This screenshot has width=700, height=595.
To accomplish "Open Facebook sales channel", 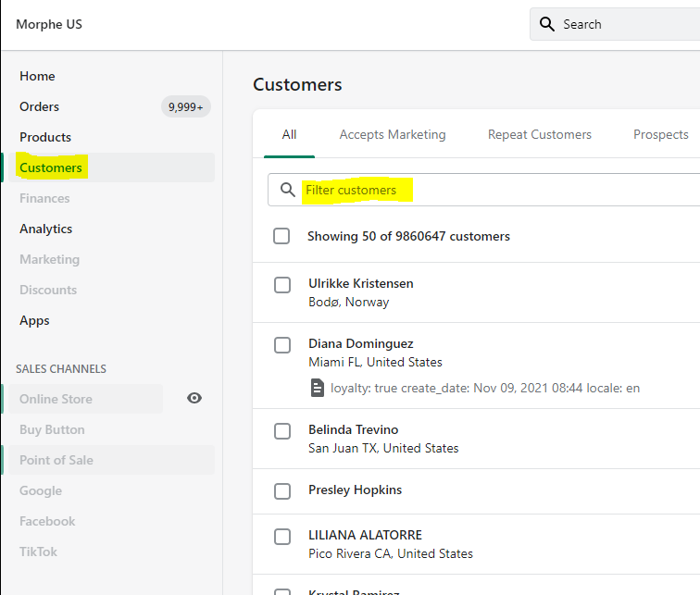I will pos(47,521).
